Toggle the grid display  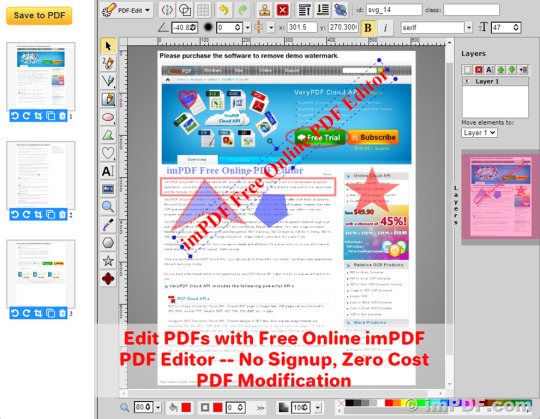coord(203,10)
